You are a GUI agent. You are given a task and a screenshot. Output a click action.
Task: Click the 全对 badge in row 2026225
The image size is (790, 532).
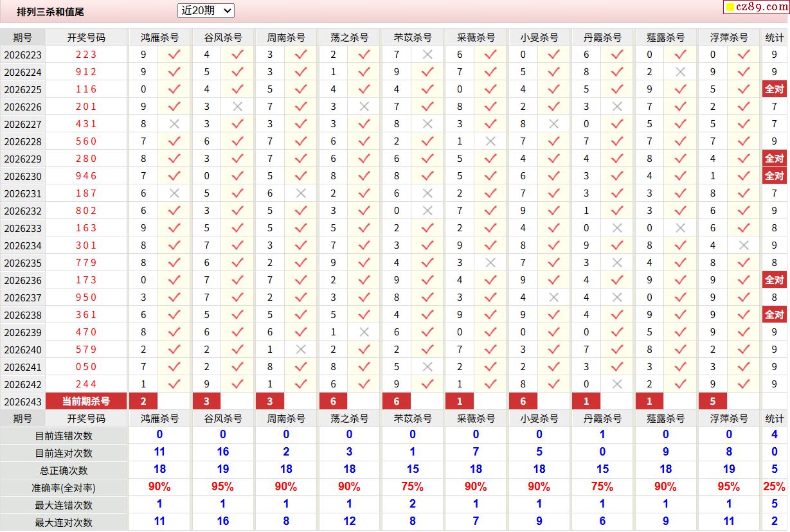(x=775, y=89)
